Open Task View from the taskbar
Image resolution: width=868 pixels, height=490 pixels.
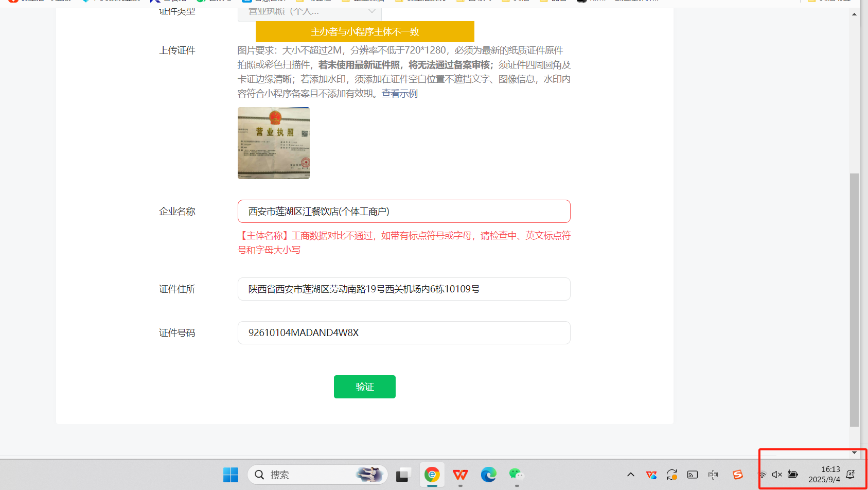403,475
